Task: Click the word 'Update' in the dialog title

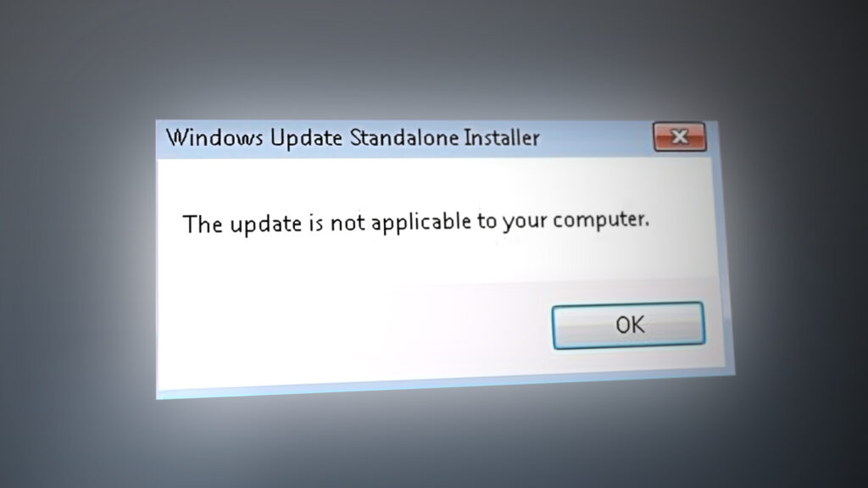Action: (306, 138)
